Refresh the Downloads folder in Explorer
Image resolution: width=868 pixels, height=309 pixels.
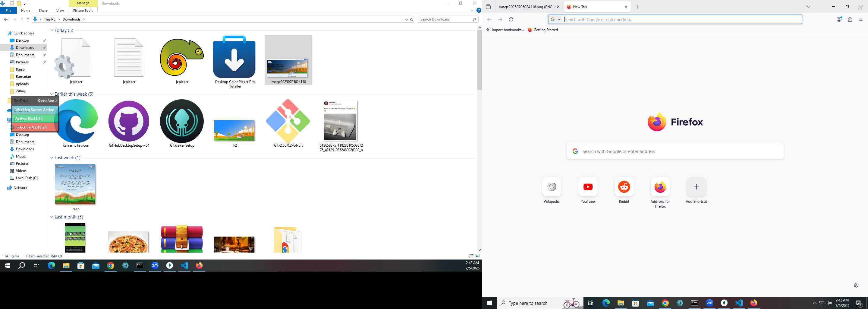point(411,20)
